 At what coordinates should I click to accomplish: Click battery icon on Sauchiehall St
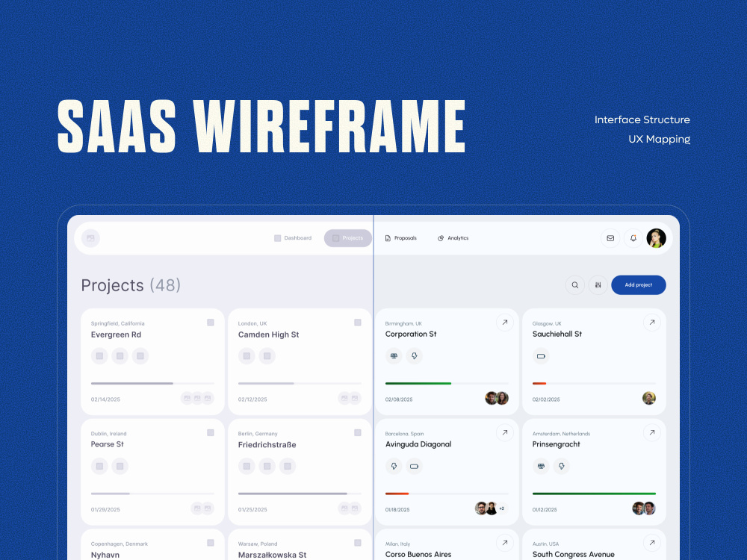pos(541,356)
